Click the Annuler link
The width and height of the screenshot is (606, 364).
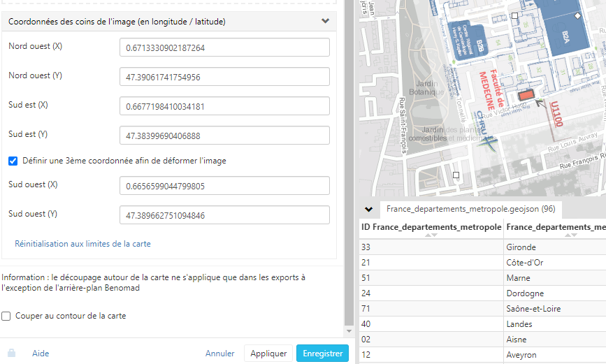click(219, 354)
